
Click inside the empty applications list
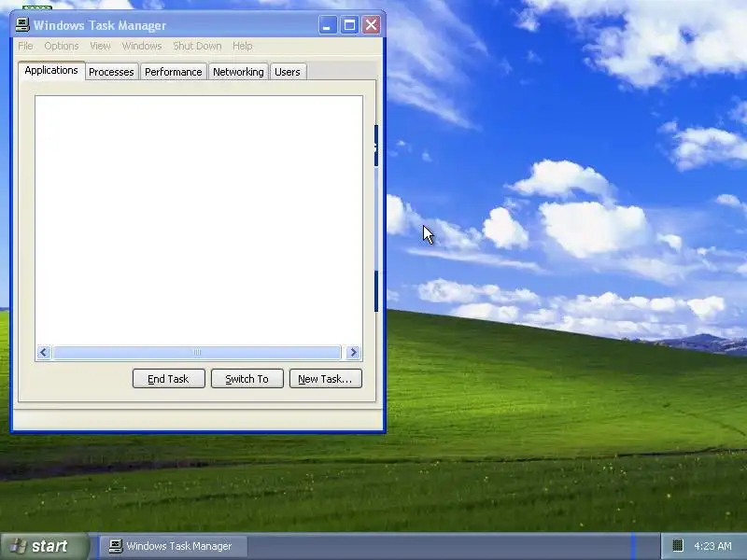tap(199, 220)
